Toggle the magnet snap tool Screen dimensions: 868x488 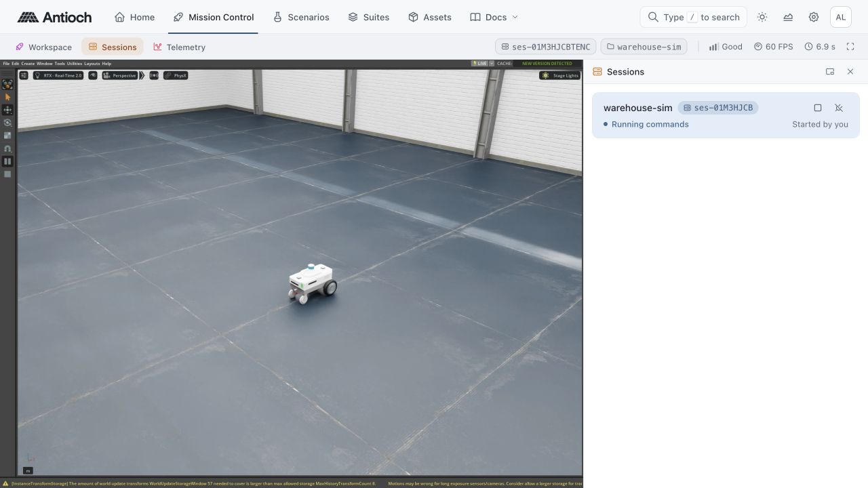click(7, 148)
